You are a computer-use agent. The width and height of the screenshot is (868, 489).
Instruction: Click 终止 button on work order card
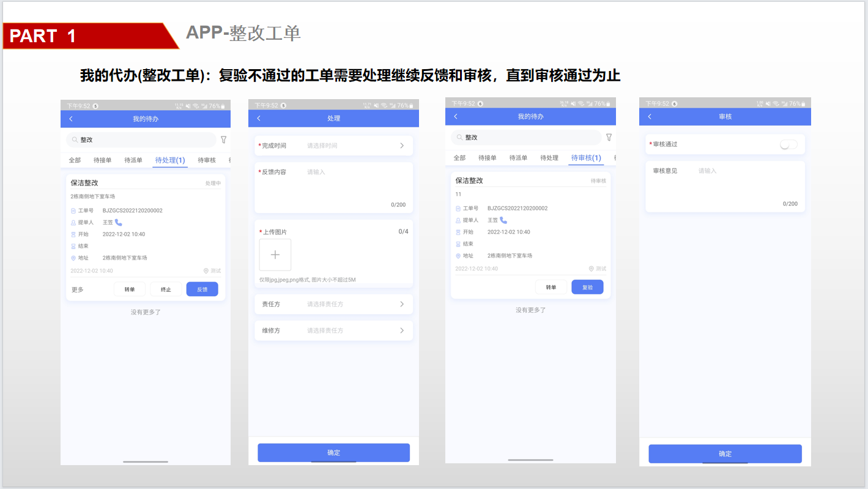coord(166,289)
